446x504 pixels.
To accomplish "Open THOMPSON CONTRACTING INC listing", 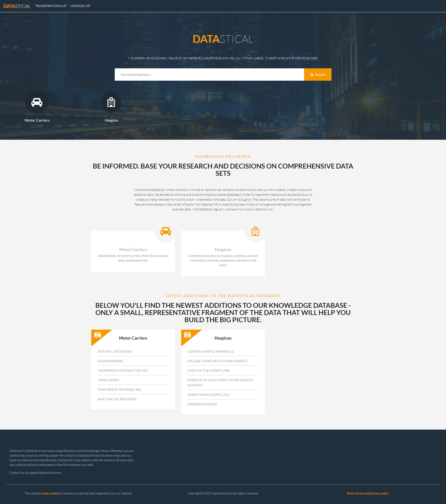I will 123,370.
